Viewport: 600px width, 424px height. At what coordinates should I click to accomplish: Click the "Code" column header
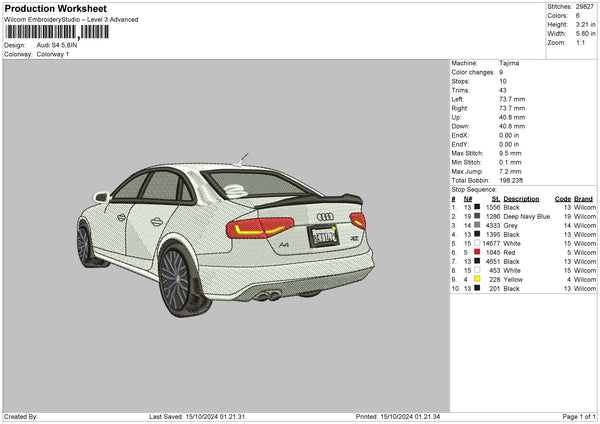(x=562, y=199)
